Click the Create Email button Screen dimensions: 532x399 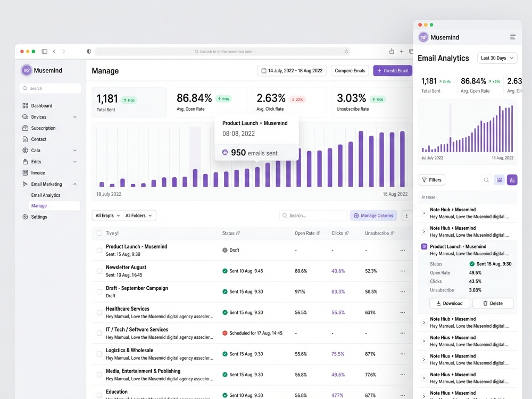393,71
